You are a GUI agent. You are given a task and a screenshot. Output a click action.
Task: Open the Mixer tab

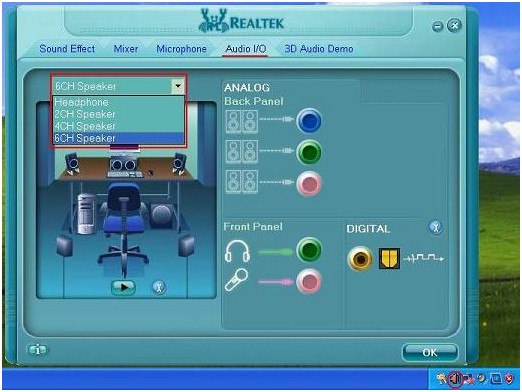[126, 49]
